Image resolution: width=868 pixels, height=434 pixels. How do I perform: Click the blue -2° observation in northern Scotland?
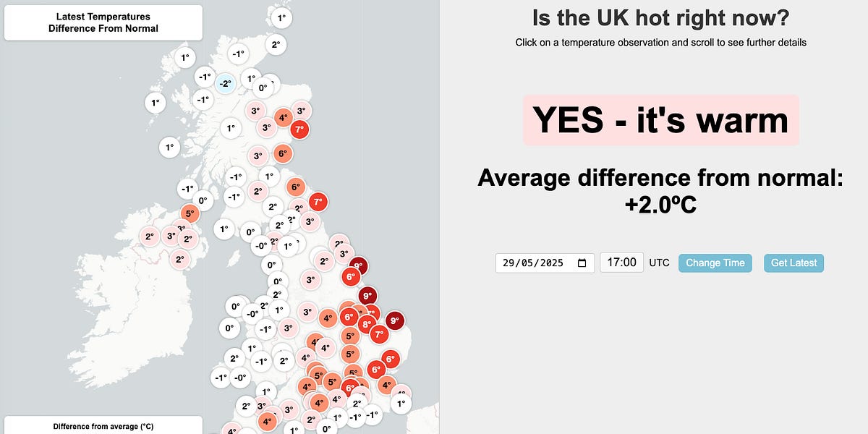point(225,84)
